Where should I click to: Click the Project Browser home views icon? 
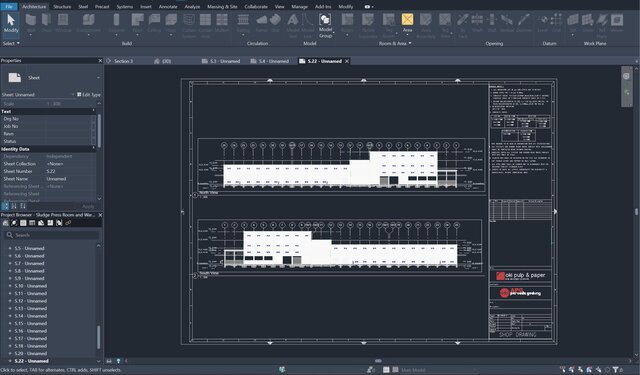5,223
